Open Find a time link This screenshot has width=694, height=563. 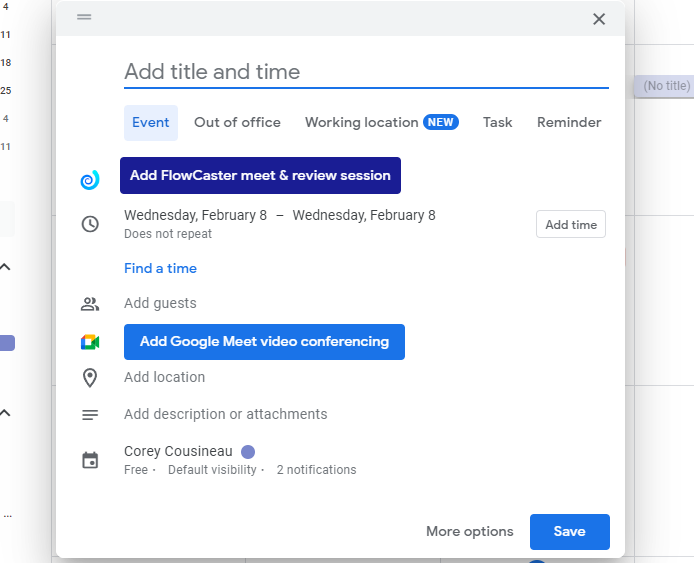point(160,268)
